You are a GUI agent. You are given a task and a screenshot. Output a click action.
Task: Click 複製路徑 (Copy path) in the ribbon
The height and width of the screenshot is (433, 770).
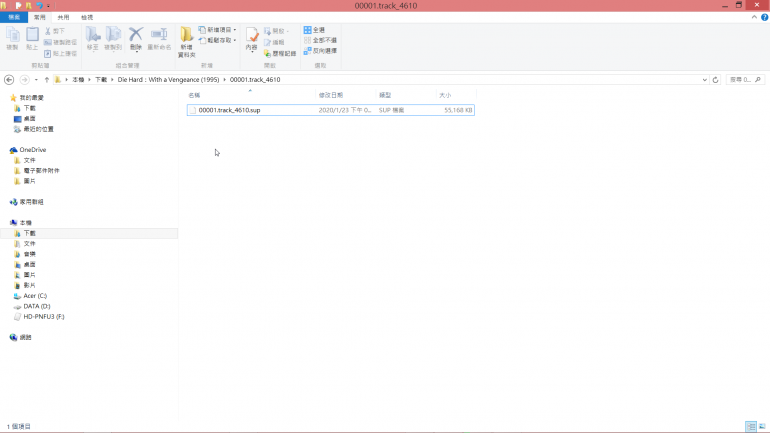[60, 42]
